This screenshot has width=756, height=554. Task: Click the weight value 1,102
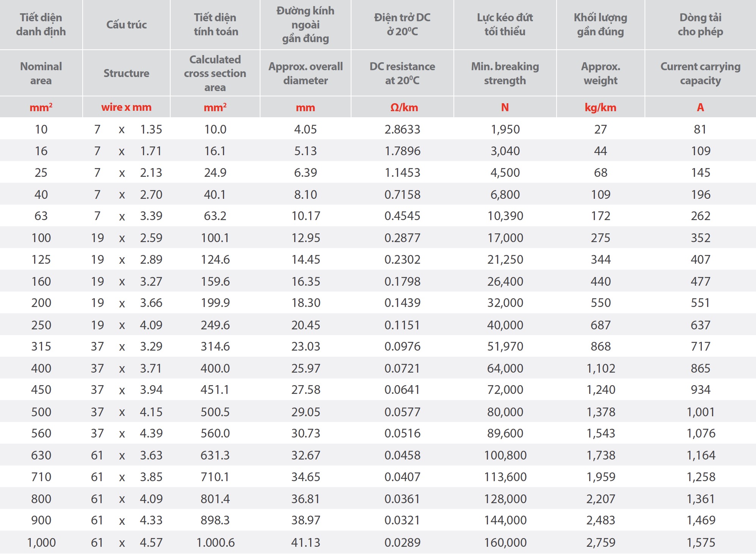click(x=601, y=368)
